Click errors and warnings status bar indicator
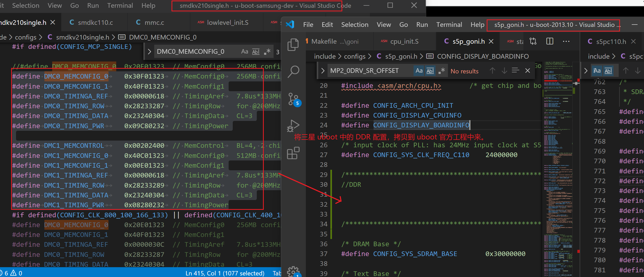This screenshot has height=277, width=644. tap(11, 273)
